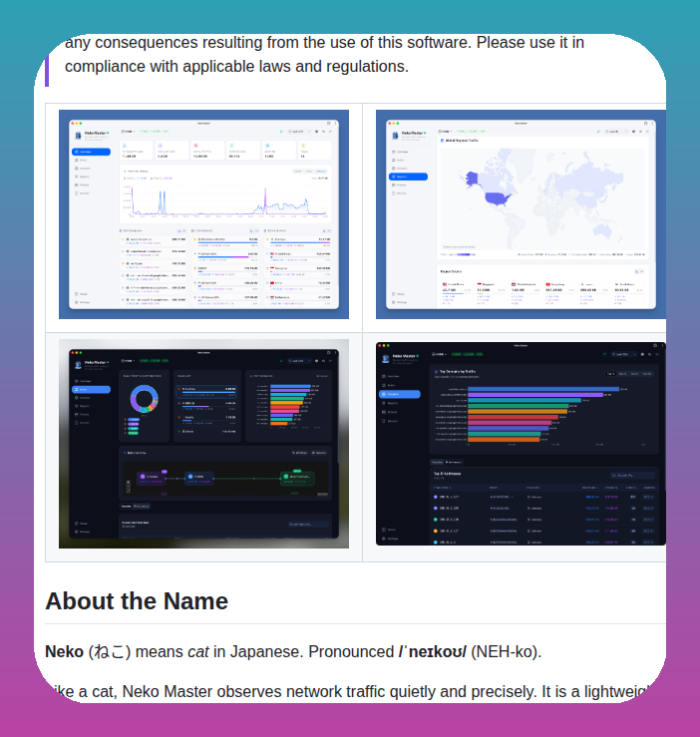Open the world map regional traffic screenshot
Image resolution: width=700 pixels, height=737 pixels.
(521, 214)
